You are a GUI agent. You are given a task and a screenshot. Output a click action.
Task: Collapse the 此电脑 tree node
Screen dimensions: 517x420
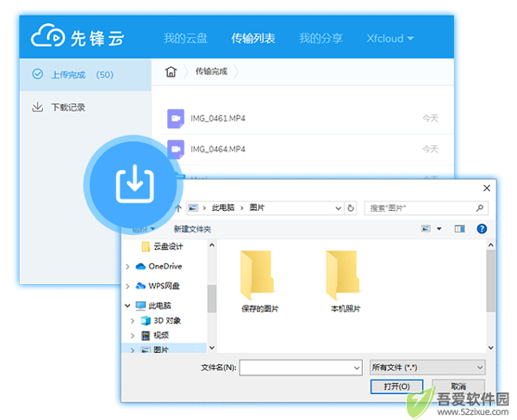(x=128, y=306)
